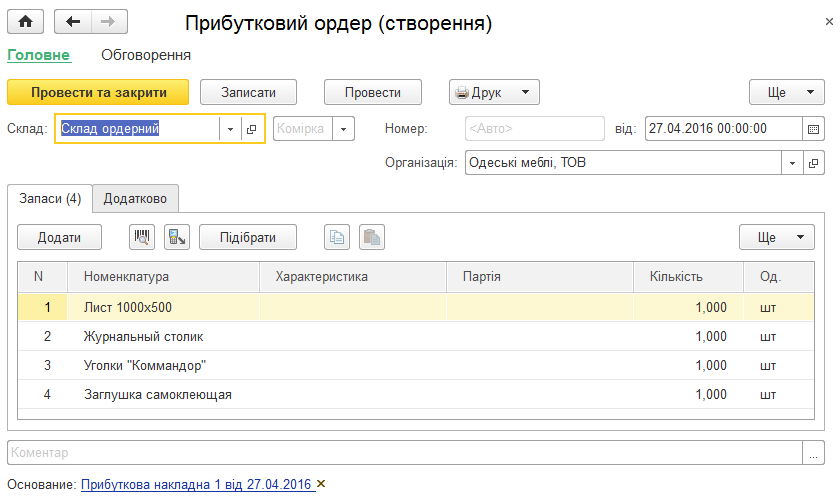Focus the Коментар input field

point(405,453)
